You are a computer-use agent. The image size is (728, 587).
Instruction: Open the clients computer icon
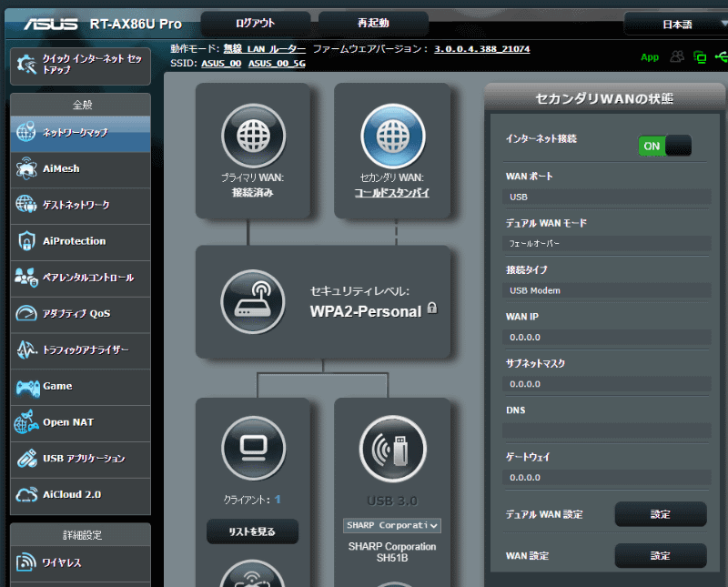point(253,448)
